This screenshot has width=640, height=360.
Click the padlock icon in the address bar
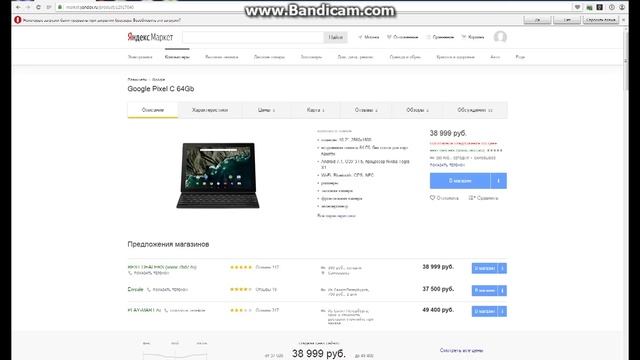pos(60,7)
